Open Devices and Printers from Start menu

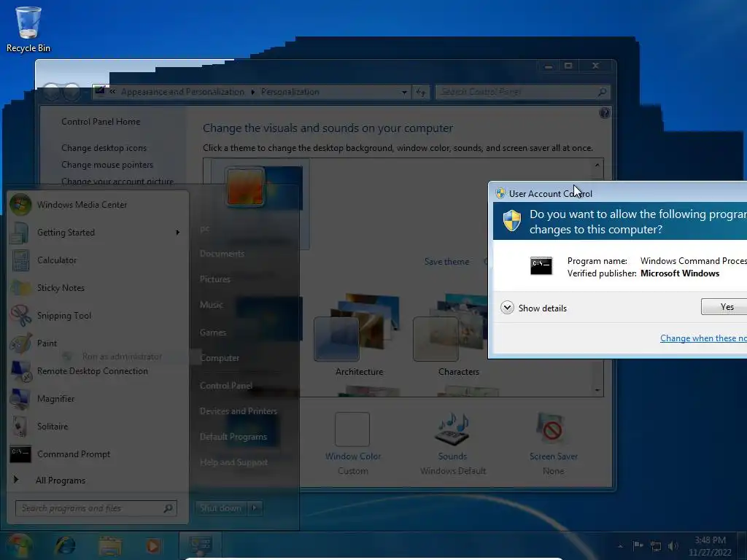click(x=239, y=411)
